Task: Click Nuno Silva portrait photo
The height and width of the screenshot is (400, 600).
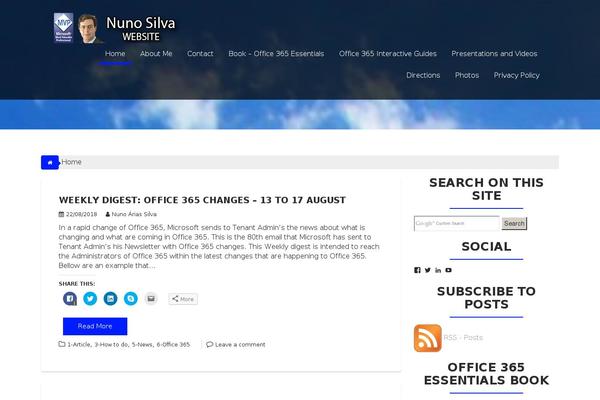Action: 88,28
